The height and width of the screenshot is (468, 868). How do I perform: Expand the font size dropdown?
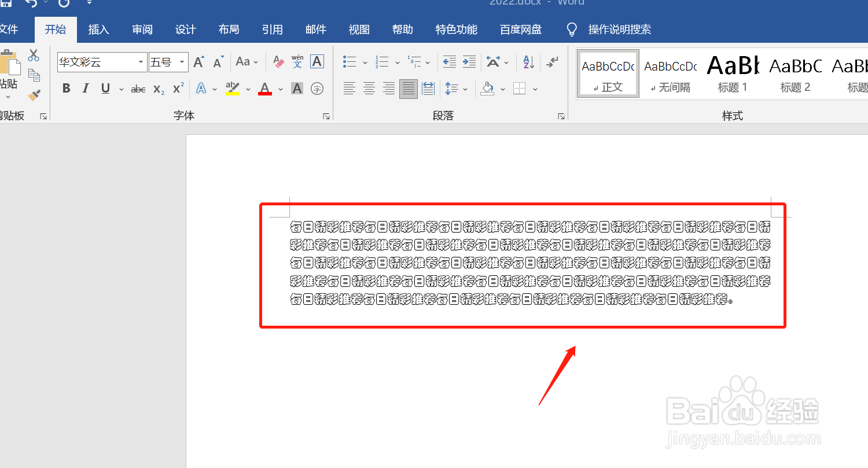click(181, 62)
